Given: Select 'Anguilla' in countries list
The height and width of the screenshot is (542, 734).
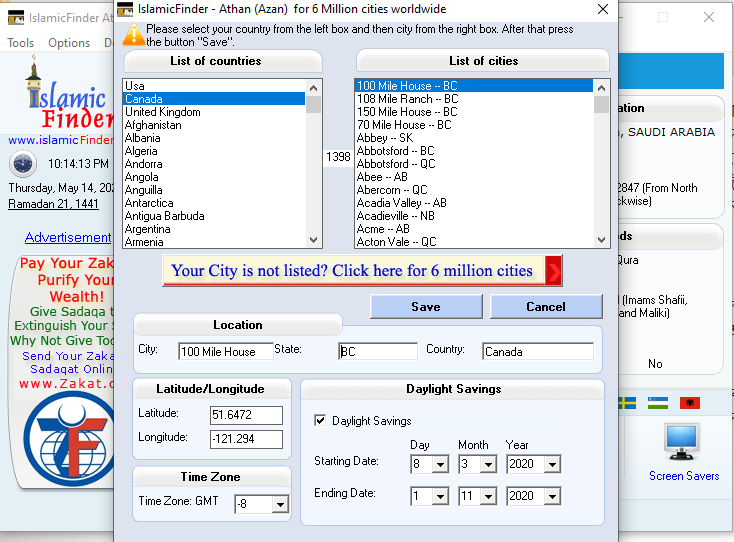Looking at the screenshot, I should (214, 190).
